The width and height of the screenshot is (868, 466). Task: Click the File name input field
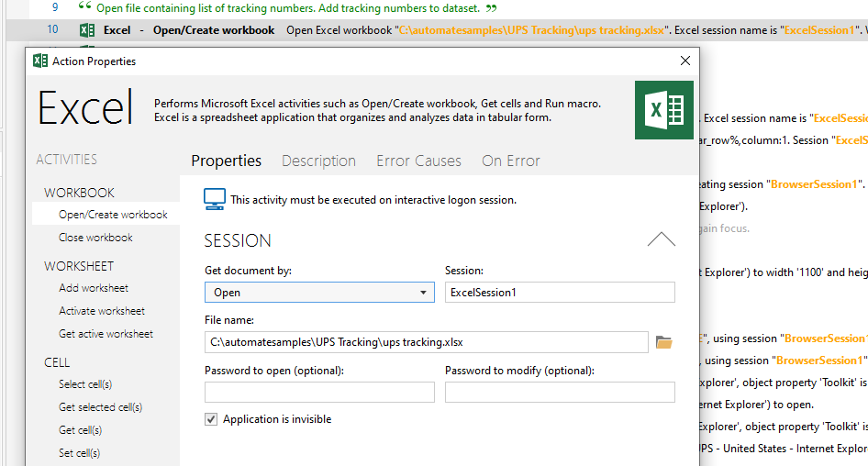(427, 342)
